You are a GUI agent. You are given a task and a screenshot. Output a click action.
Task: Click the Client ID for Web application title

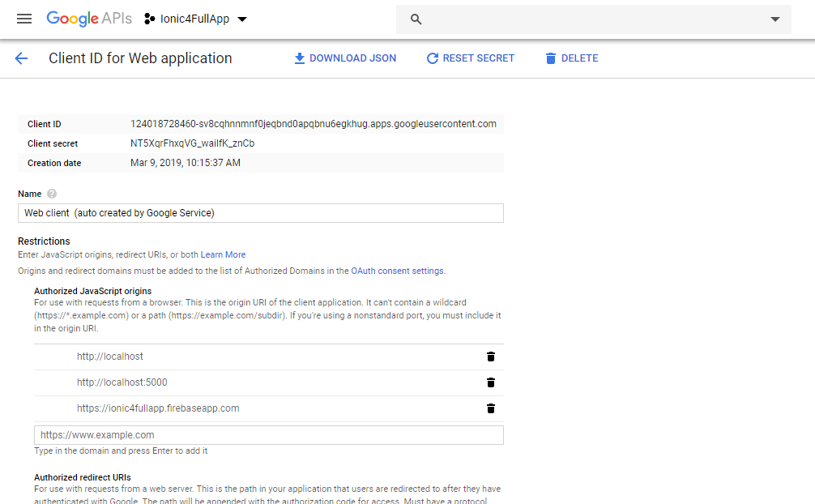[140, 58]
